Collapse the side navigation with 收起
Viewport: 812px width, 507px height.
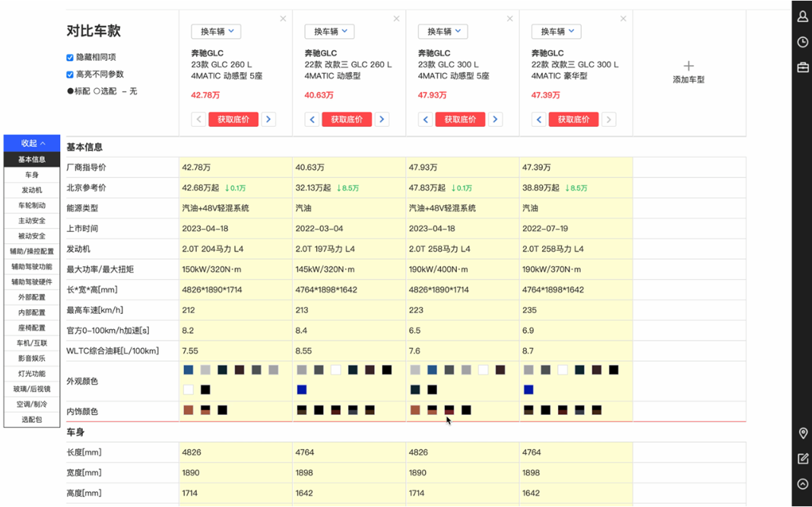32,144
